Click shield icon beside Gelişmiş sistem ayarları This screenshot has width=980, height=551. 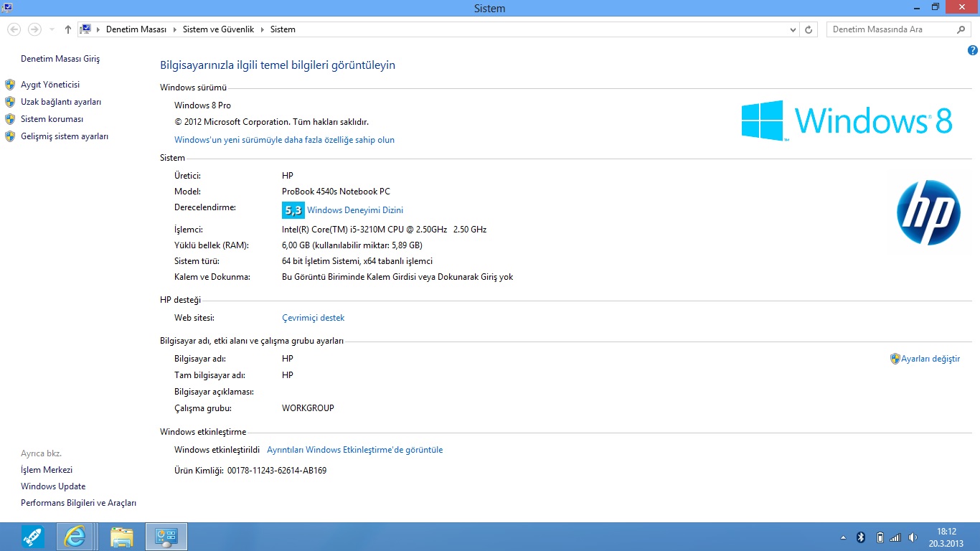(10, 136)
